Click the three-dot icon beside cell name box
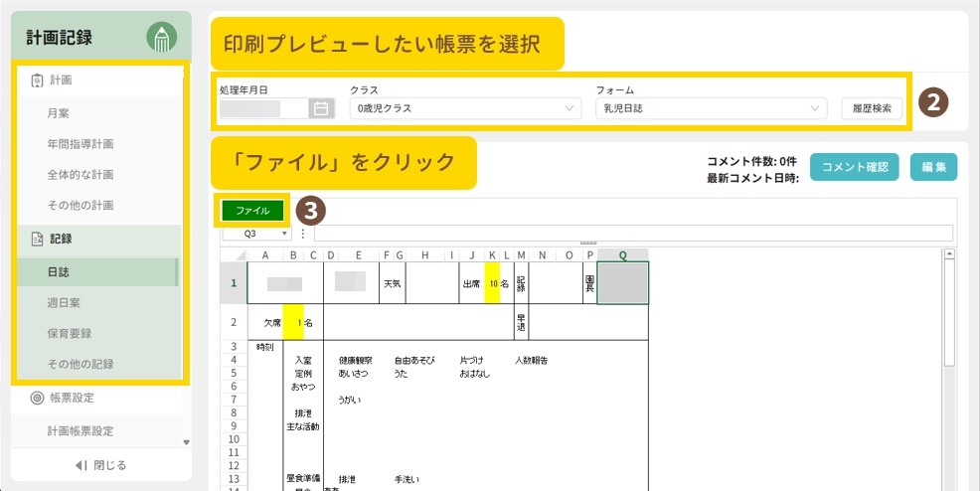 click(303, 234)
